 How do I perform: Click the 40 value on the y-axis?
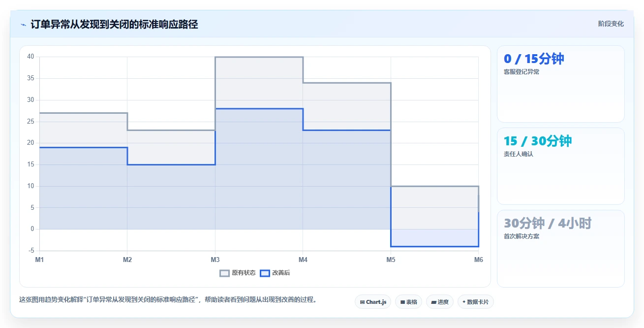click(31, 57)
